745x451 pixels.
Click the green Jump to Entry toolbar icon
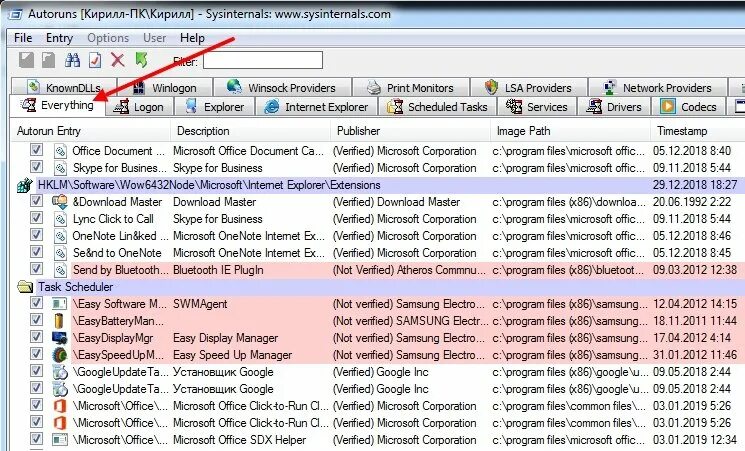point(141,60)
